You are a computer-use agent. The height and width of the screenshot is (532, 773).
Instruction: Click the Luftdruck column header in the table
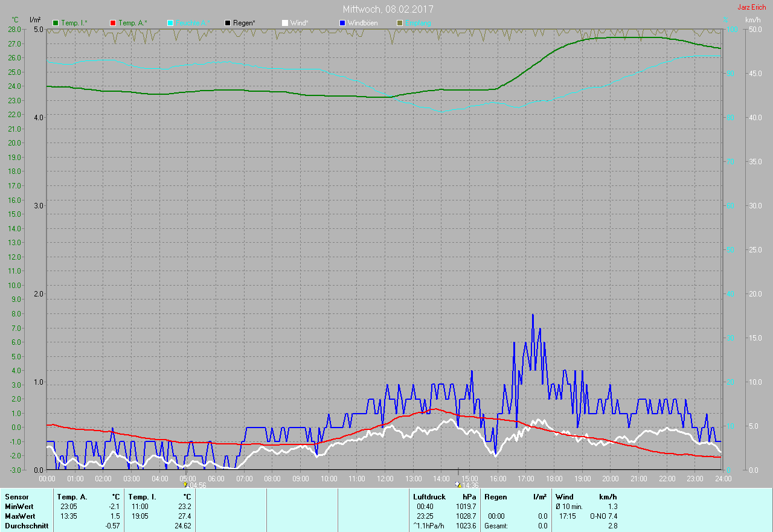pyautogui.click(x=429, y=497)
